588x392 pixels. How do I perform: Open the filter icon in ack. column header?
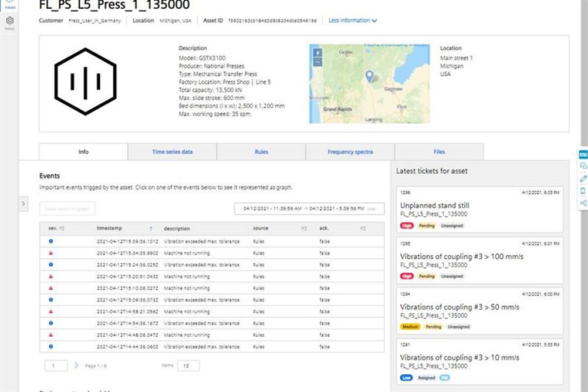coord(363,228)
